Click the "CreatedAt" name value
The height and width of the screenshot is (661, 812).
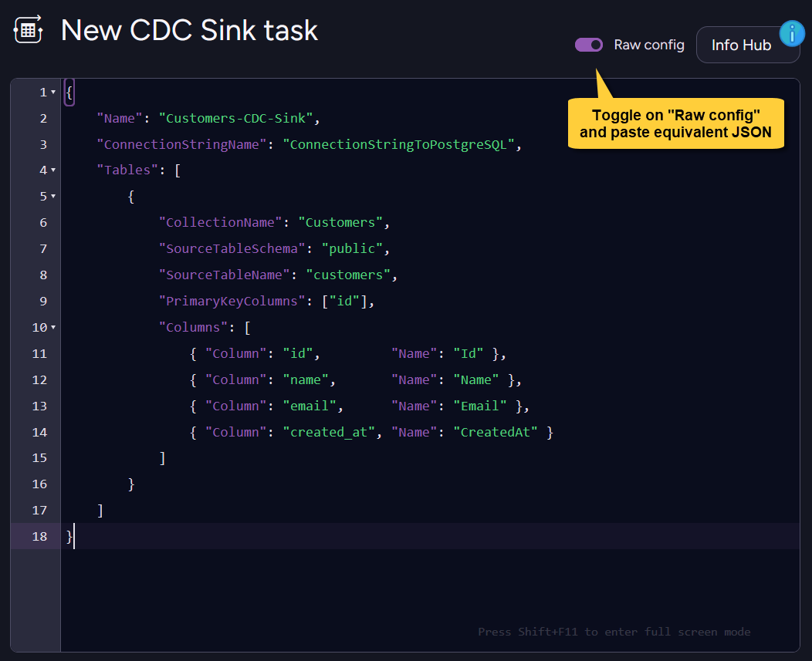tap(496, 432)
